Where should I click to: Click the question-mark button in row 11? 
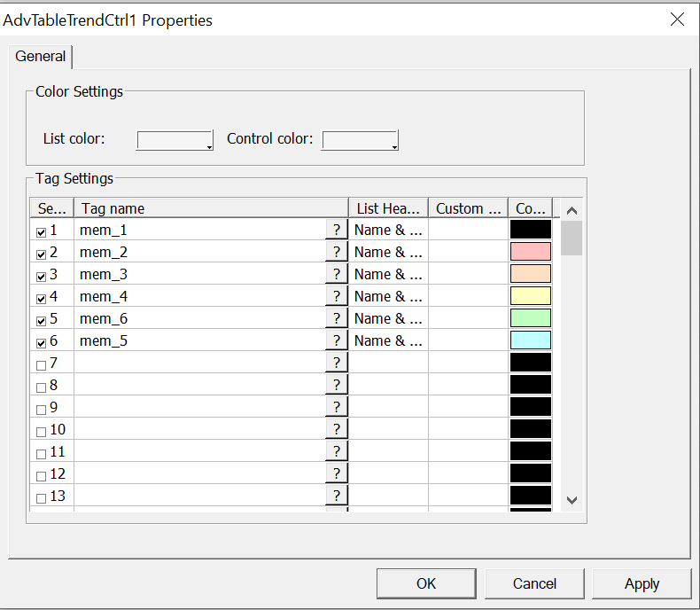click(x=337, y=451)
